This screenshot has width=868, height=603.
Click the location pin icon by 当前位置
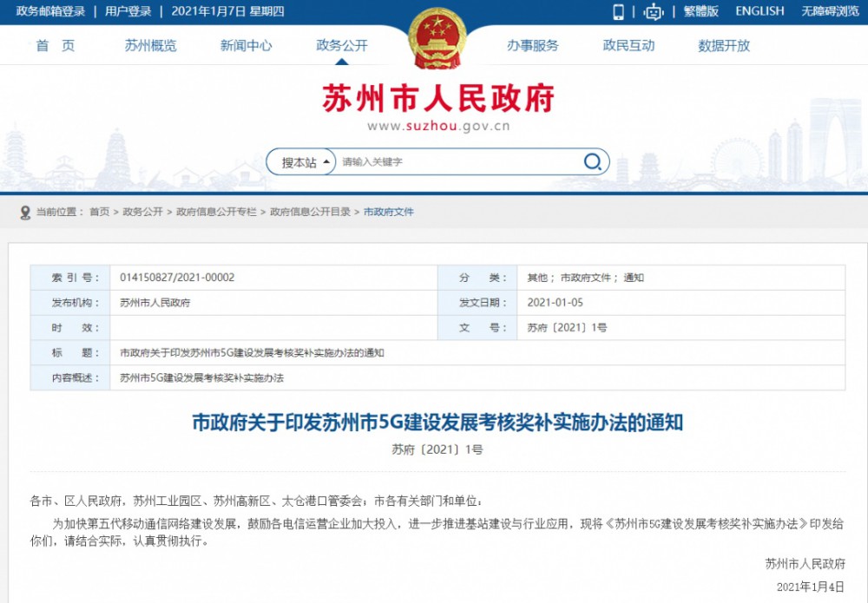(x=26, y=212)
